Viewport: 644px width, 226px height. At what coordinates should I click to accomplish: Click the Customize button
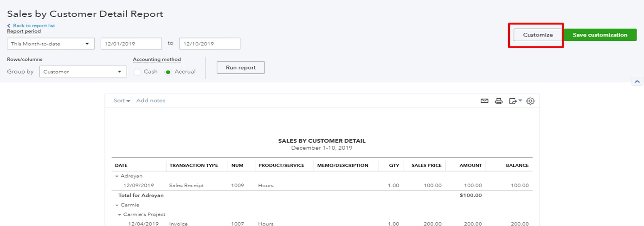(538, 35)
